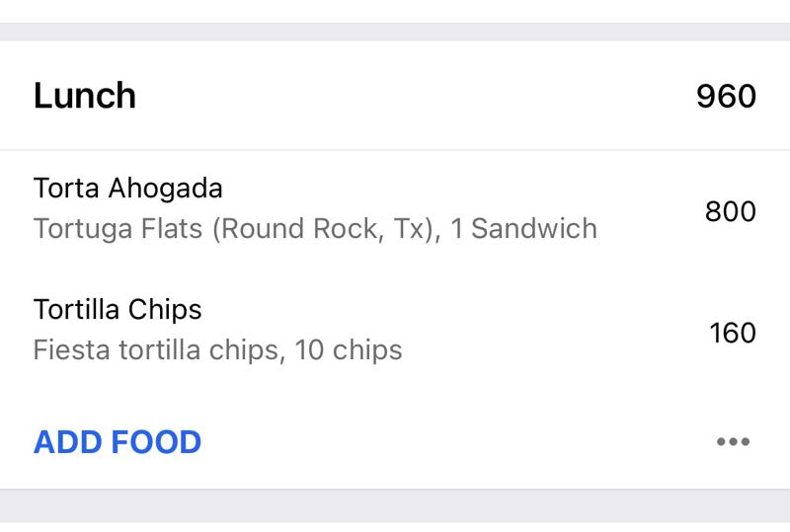Tap the gray divider above Lunch
790x532 pixels.
point(395,32)
